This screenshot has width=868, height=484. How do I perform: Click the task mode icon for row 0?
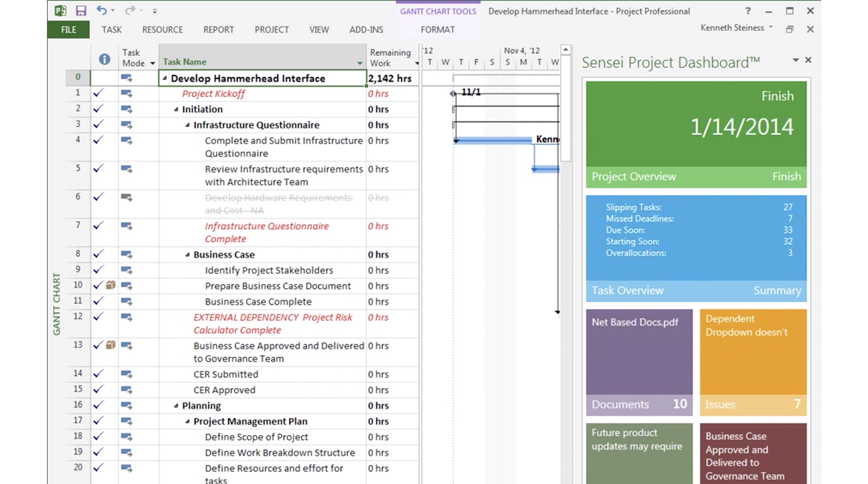click(x=126, y=78)
